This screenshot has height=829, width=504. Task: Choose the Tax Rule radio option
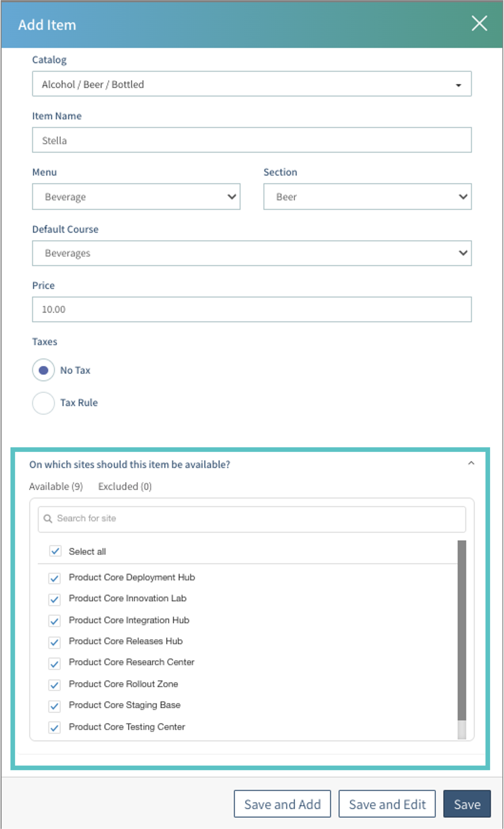click(43, 403)
